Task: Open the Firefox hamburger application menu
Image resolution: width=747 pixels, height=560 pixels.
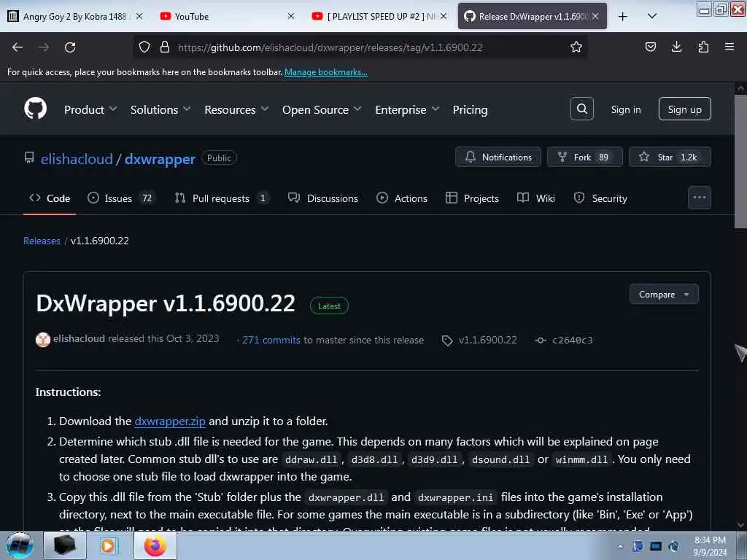Action: 729,47
